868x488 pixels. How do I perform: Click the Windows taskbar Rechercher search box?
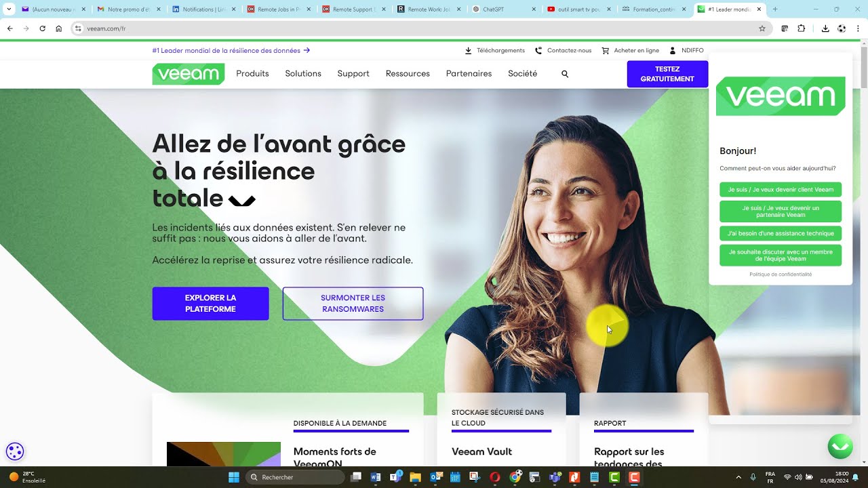[x=295, y=477]
